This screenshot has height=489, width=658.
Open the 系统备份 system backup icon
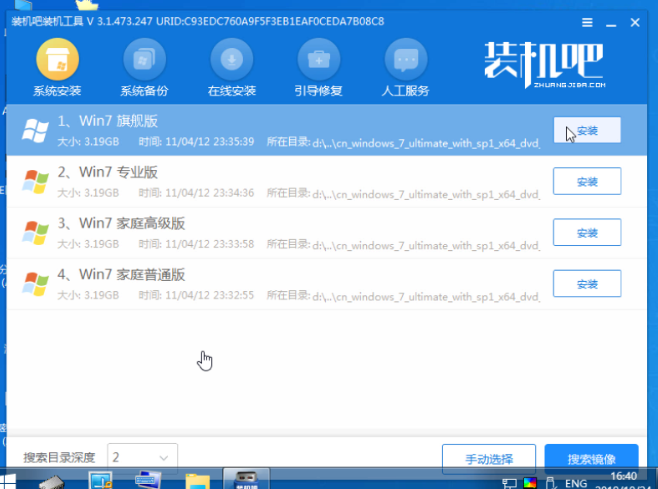[144, 59]
